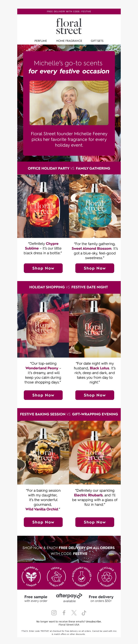Open the Perfume menu item
Screen dimensions: 138x644
pos(41,41)
